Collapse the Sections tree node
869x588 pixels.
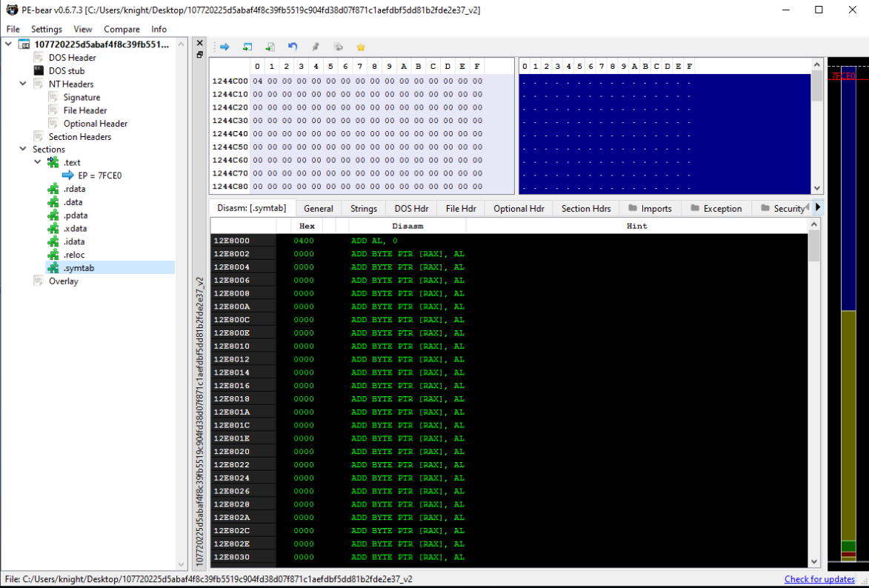point(23,149)
